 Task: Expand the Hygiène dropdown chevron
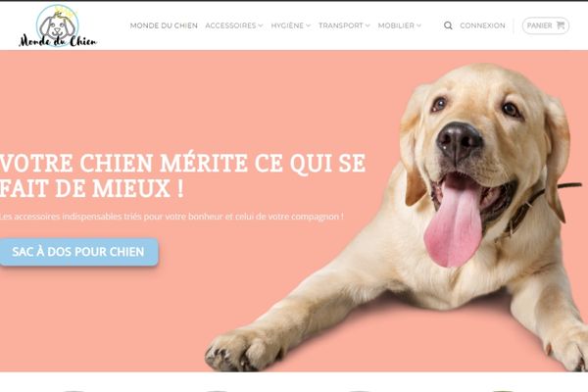coord(309,25)
